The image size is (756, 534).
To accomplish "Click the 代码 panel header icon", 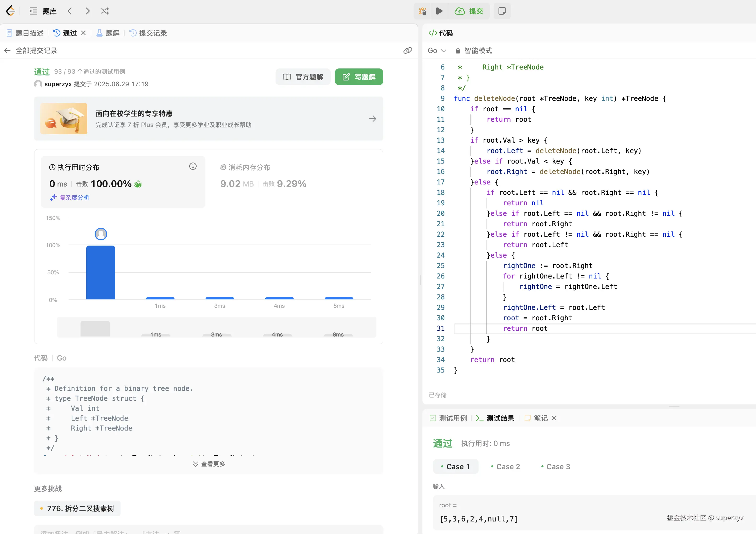I will point(433,33).
